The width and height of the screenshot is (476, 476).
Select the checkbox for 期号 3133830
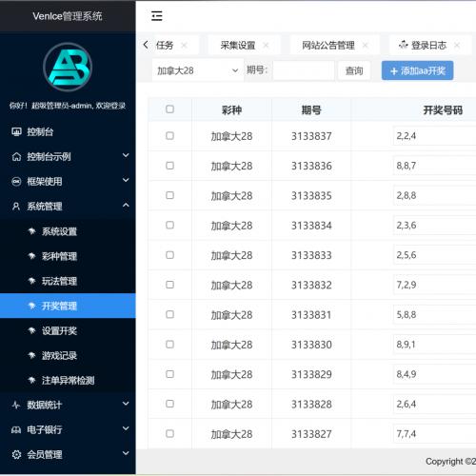[169, 345]
